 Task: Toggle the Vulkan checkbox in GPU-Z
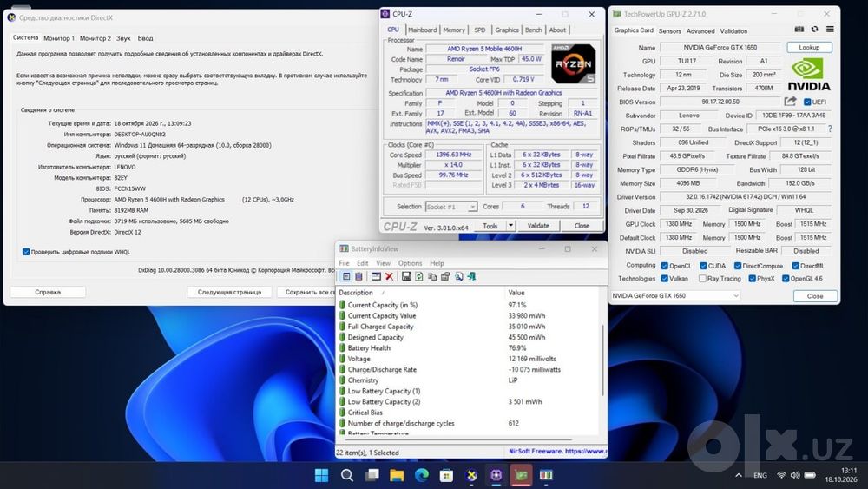tap(664, 279)
